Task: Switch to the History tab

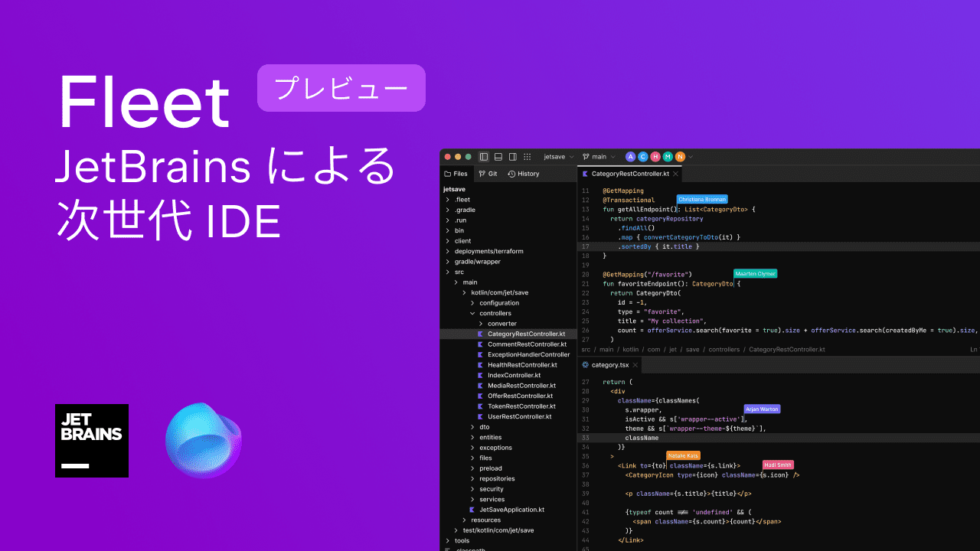Action: coord(524,174)
